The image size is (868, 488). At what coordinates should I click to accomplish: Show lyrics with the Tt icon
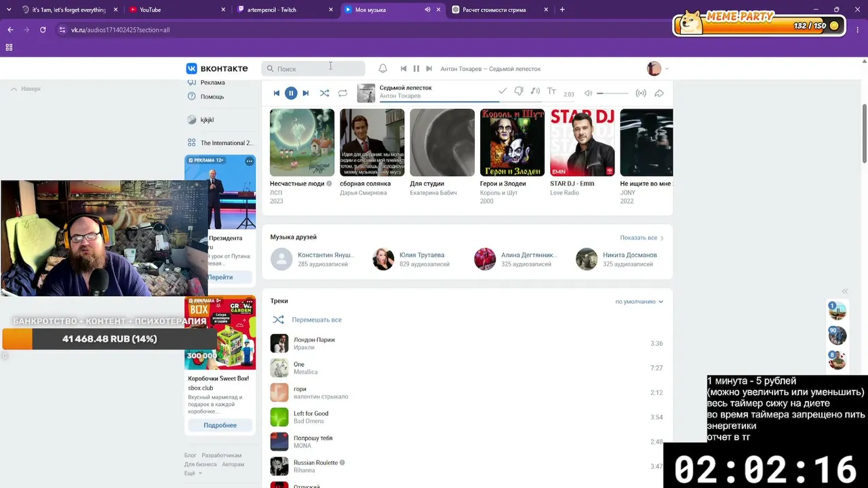pos(551,91)
